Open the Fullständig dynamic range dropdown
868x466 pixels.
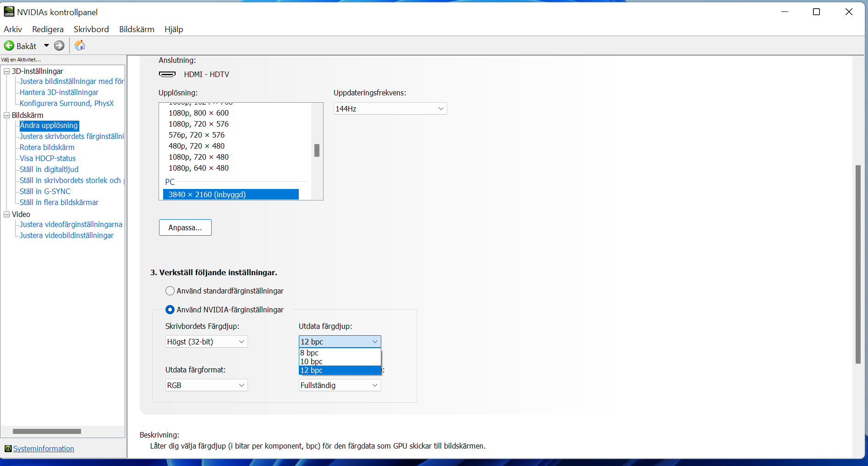pyautogui.click(x=340, y=385)
